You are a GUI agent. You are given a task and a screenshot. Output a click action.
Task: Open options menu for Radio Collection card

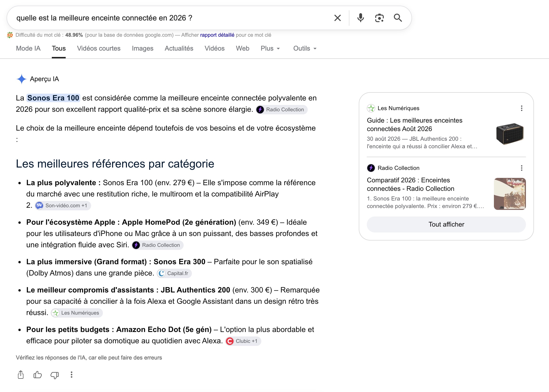[521, 168]
